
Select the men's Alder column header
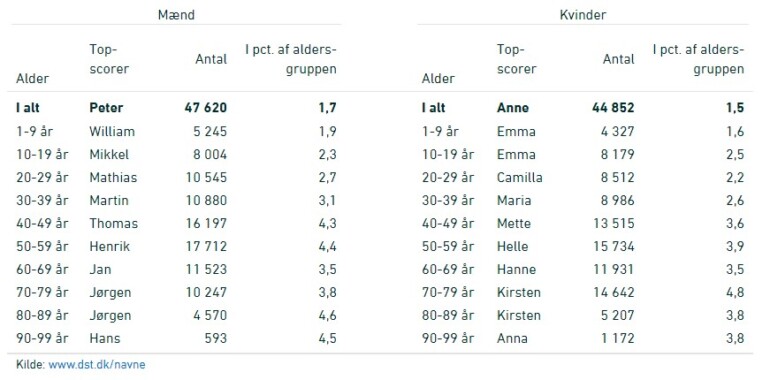pyautogui.click(x=32, y=79)
